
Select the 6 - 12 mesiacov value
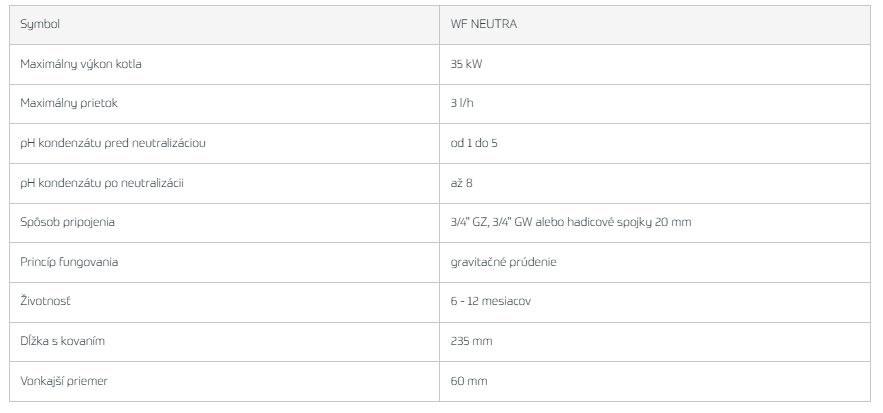(490, 302)
